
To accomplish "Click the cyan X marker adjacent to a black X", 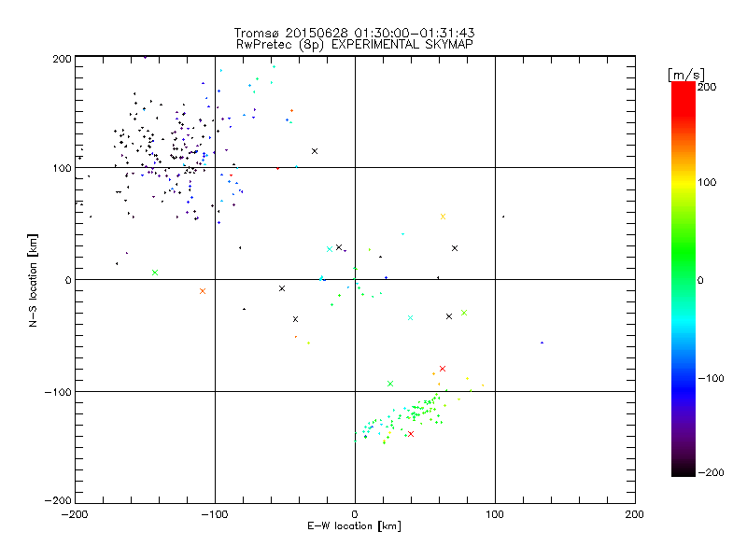I will click(330, 249).
